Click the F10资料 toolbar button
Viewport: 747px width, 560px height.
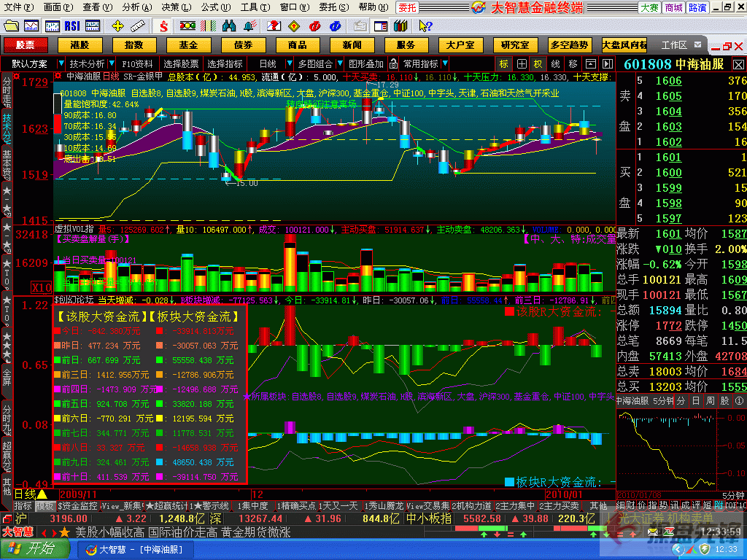(x=137, y=63)
